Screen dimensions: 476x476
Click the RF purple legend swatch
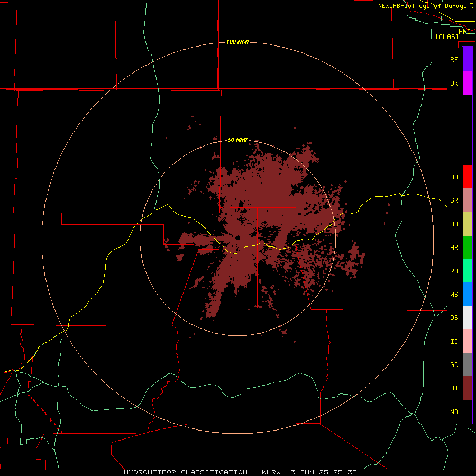pyautogui.click(x=467, y=59)
